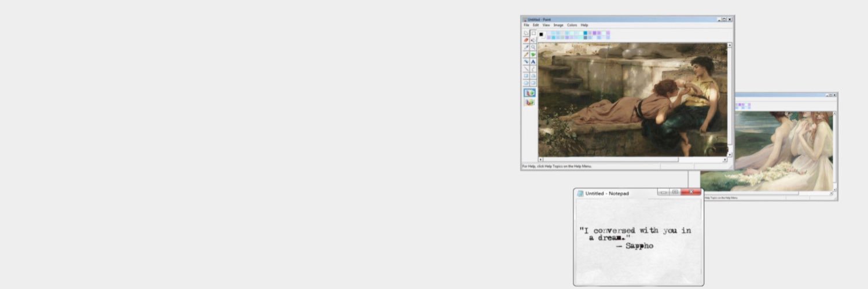Screen dimensions: 868x289
Task: Pick the Fill With Color bucket tool
Action: pos(534,40)
